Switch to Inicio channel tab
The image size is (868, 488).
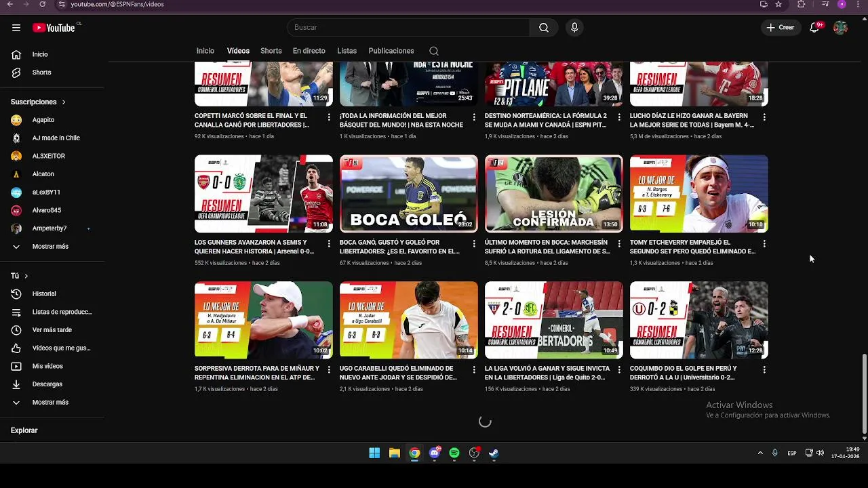[x=205, y=51]
